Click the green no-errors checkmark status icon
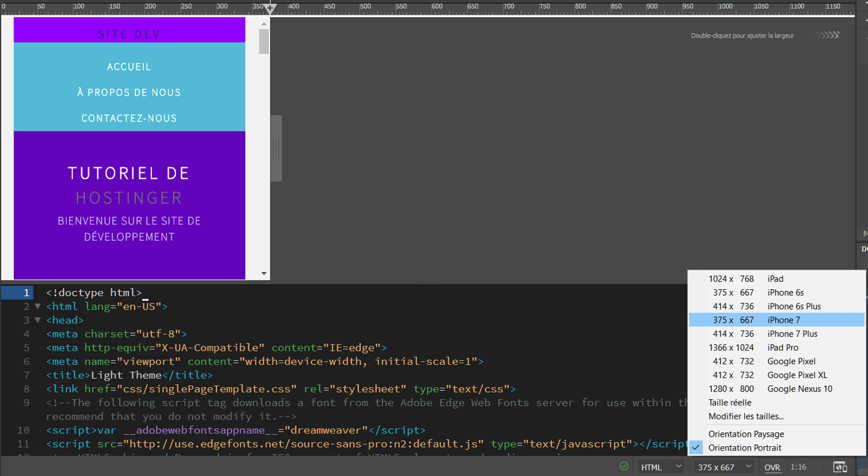Viewport: 868px width, 476px height. click(x=624, y=466)
